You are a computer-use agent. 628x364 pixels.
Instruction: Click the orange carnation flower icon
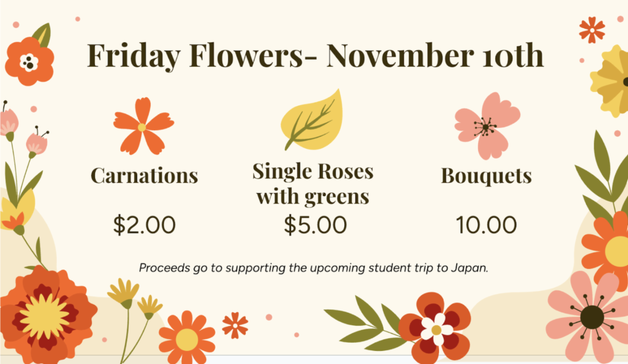click(143, 126)
